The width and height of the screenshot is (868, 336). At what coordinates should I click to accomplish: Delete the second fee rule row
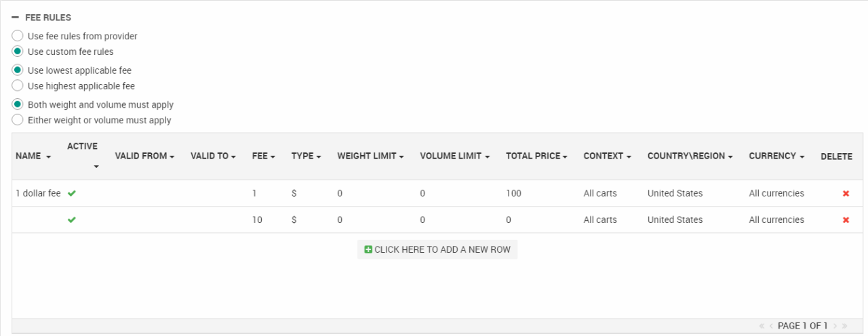click(846, 220)
